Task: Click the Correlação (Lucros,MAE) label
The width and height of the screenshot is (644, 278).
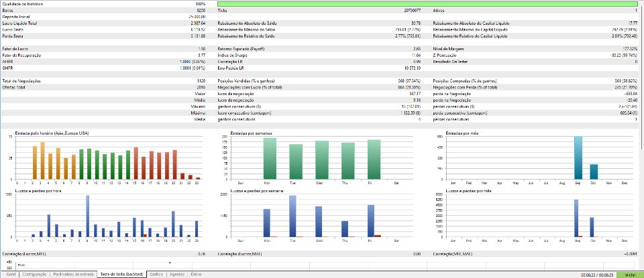Action: (x=240, y=254)
